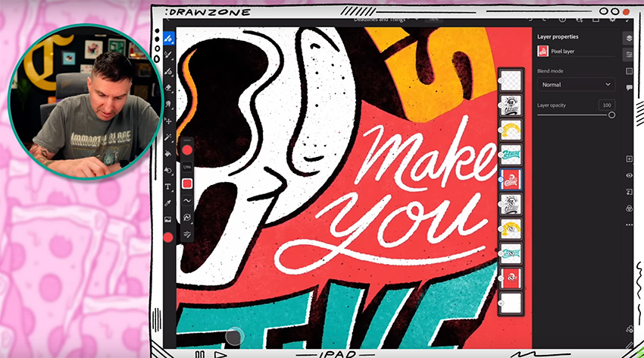Select the Smudge tool
The image size is (644, 358).
coord(168,105)
